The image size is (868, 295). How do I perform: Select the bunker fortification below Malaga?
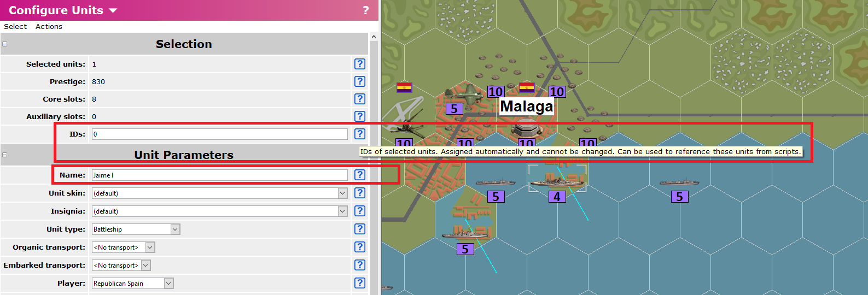tap(526, 129)
